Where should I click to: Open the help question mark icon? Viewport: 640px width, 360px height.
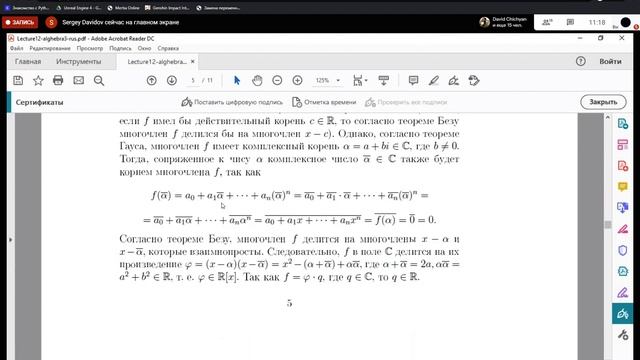point(580,61)
